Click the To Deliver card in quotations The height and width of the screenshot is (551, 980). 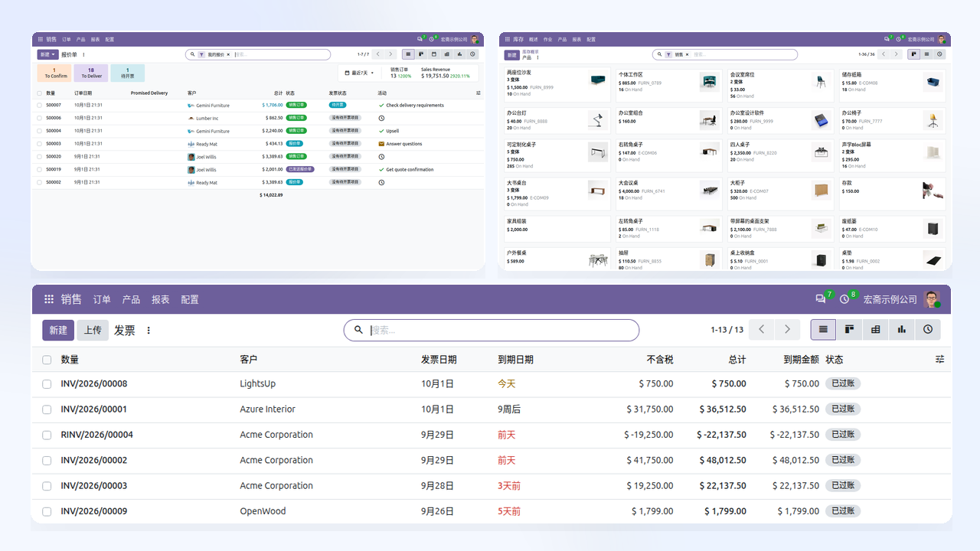coord(91,73)
